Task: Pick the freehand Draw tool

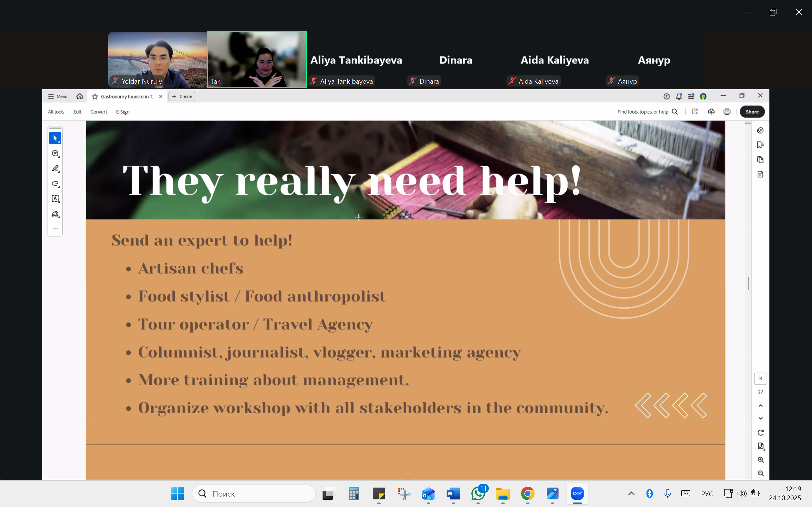Action: tap(55, 184)
